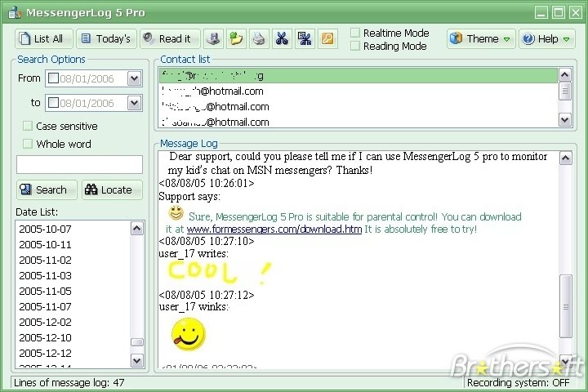Click the search keyword text field
Image resolution: width=588 pixels, height=392 pixels.
coord(79,164)
